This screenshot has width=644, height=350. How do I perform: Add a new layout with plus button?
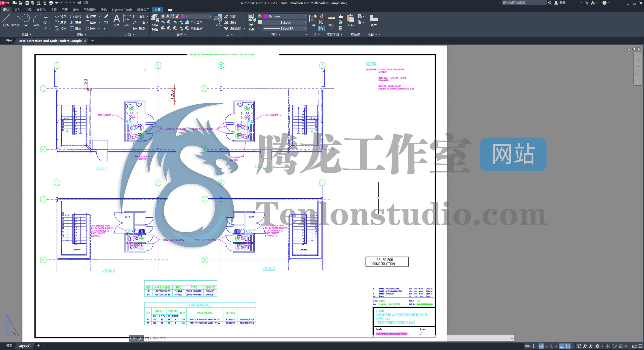pos(38,346)
